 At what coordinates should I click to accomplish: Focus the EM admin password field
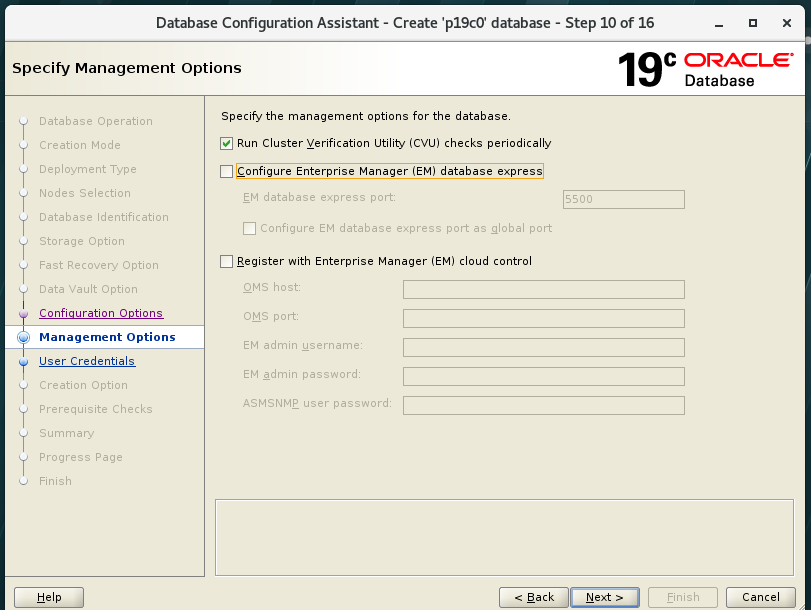point(544,376)
